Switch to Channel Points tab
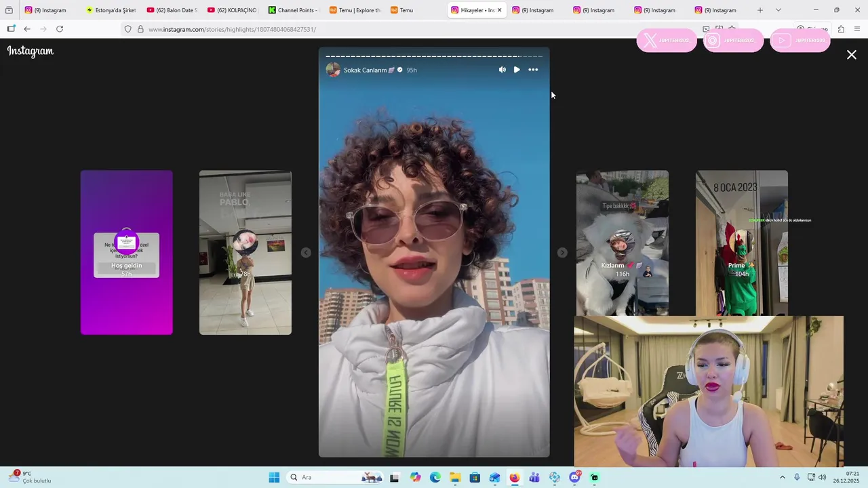The image size is (868, 488). click(294, 10)
